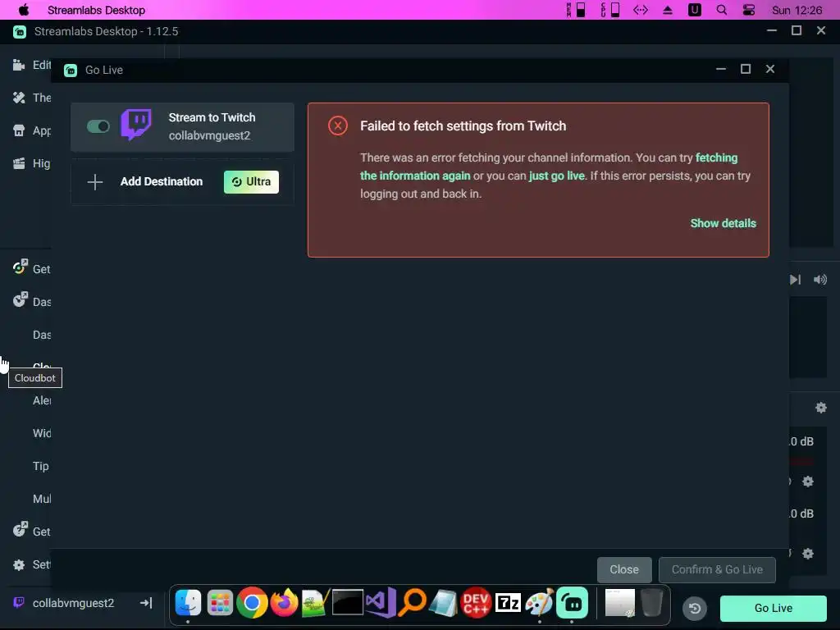The width and height of the screenshot is (840, 630).
Task: Open Visual Studio from the dock
Action: pos(381,603)
